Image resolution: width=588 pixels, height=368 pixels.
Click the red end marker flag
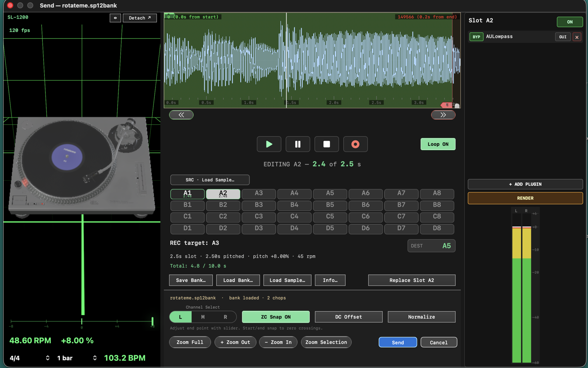pos(446,105)
